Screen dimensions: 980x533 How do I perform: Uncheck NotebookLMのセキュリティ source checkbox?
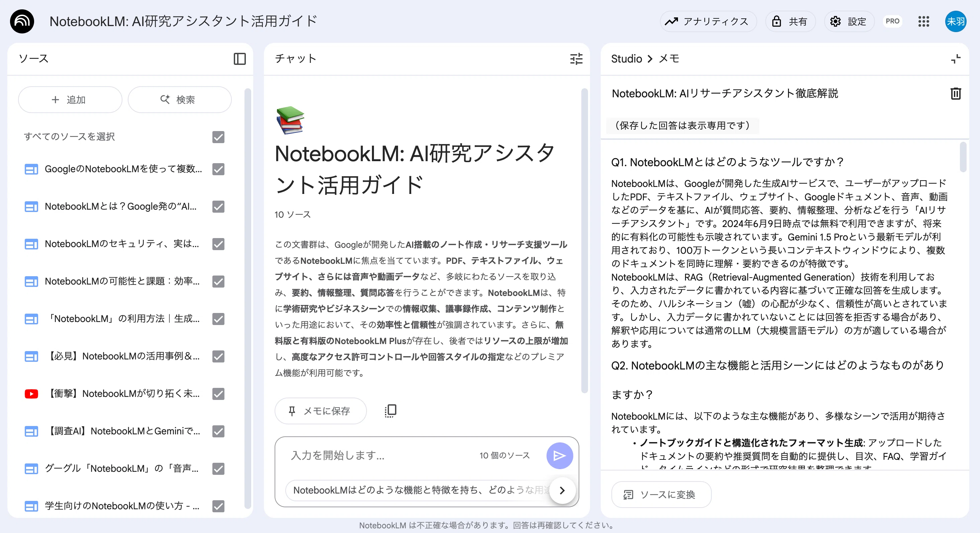(x=218, y=244)
